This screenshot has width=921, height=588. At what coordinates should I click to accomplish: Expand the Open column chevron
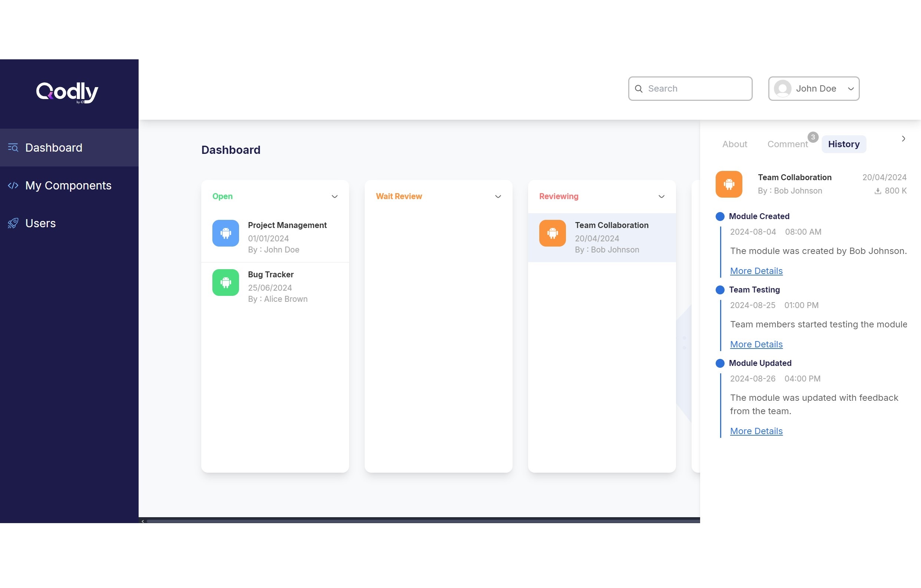coord(334,196)
